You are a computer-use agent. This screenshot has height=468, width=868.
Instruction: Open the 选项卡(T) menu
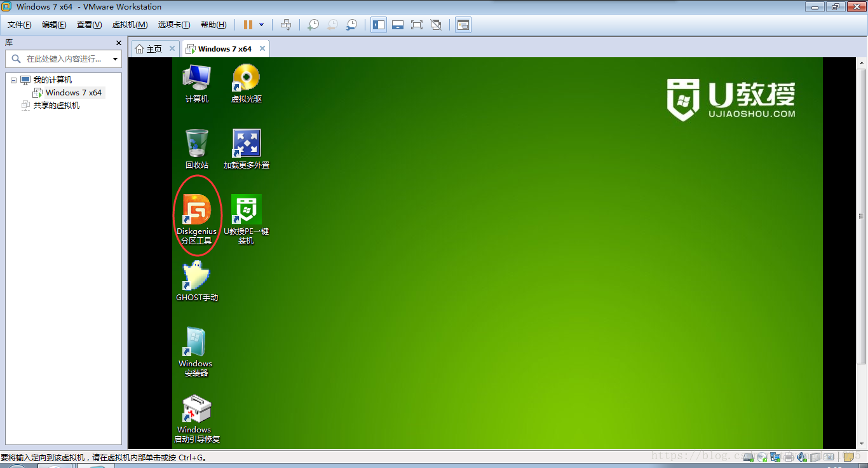coord(174,25)
